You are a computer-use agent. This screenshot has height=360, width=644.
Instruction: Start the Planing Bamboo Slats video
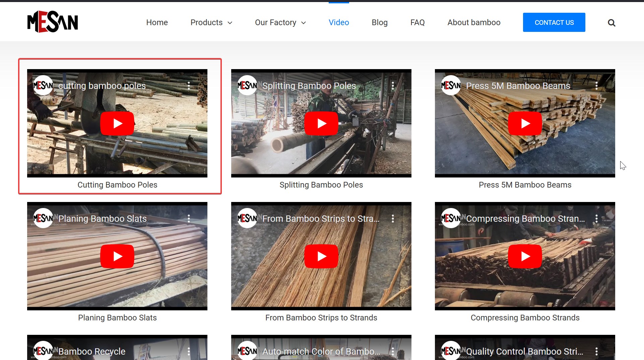coord(117,256)
